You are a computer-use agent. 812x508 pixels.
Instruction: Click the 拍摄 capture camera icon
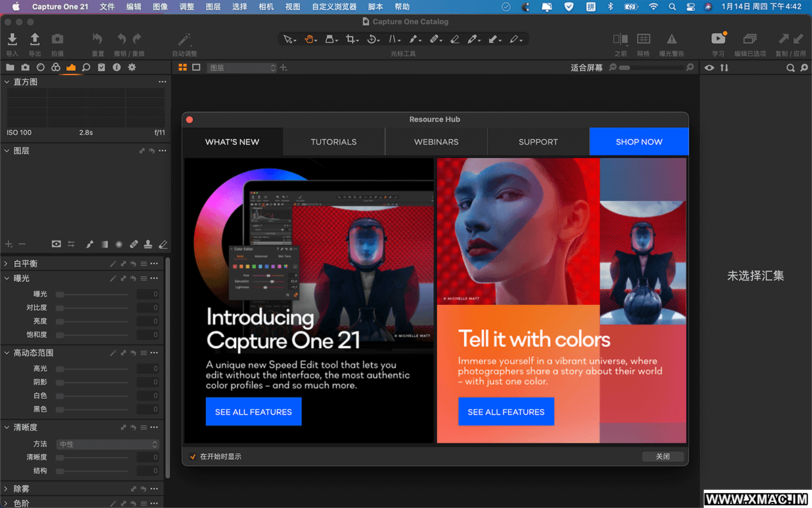coord(58,39)
